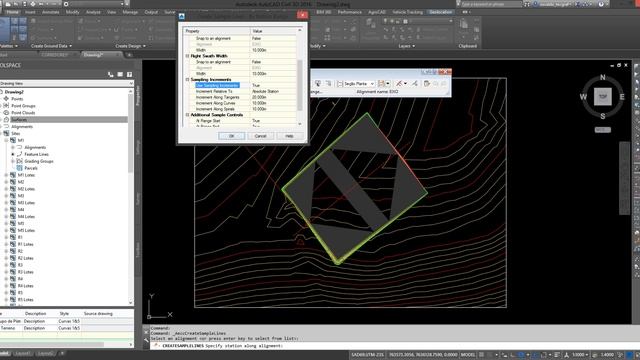This screenshot has height=360, width=640.
Task: Click N compass direction on ViewCube
Action: point(602,78)
